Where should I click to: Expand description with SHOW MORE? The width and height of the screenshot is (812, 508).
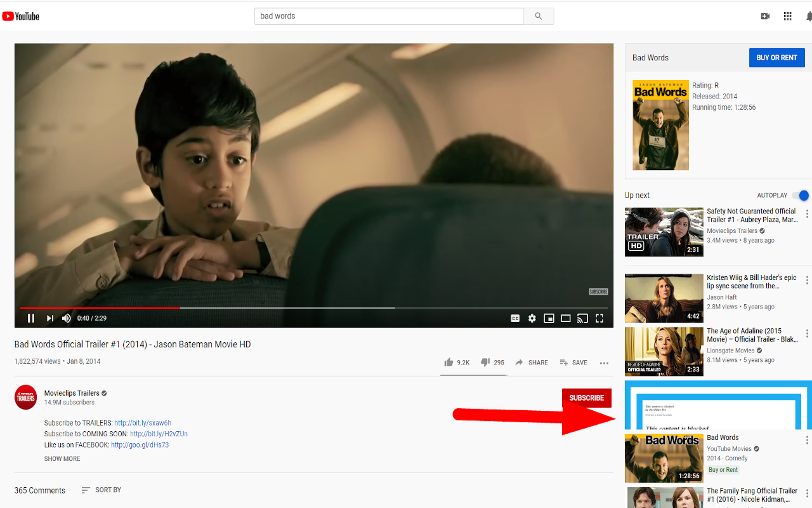[62, 458]
